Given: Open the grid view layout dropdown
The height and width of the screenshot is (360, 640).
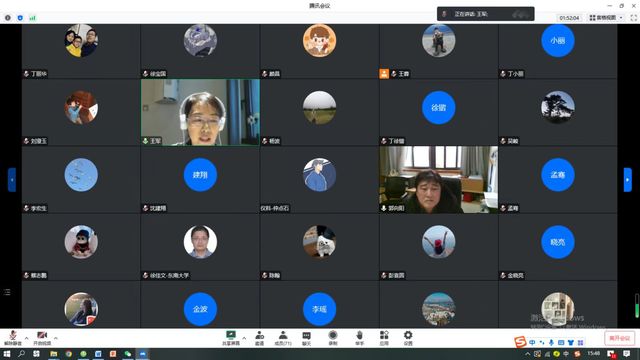Looking at the screenshot, I should click(607, 18).
